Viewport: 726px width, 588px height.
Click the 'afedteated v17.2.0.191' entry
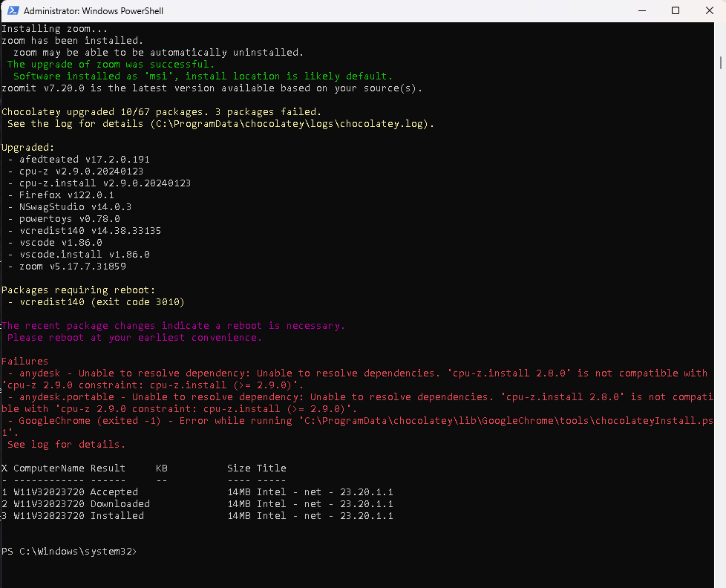pos(85,160)
